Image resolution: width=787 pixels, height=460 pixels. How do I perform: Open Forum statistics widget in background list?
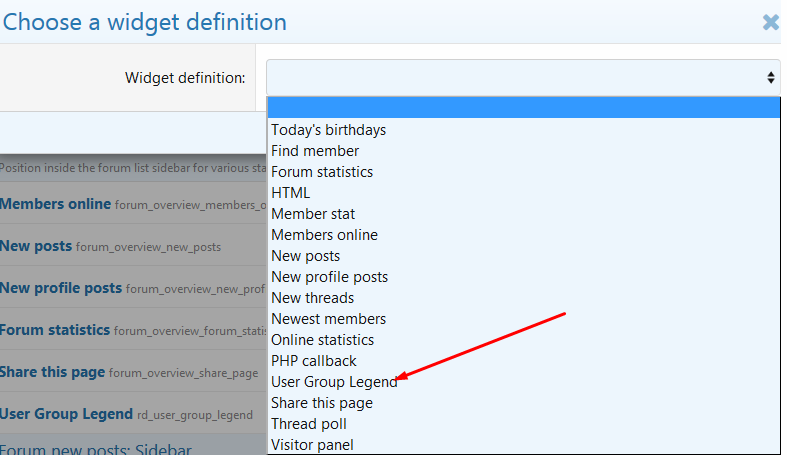(x=55, y=330)
